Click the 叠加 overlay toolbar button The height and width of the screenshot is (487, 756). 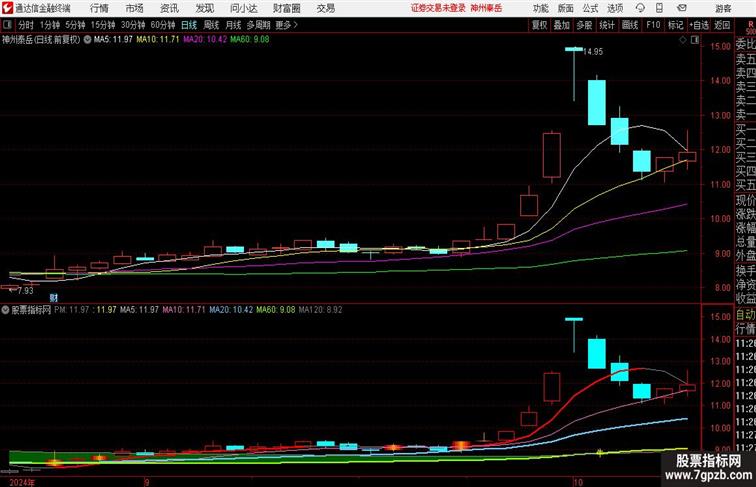pos(561,25)
